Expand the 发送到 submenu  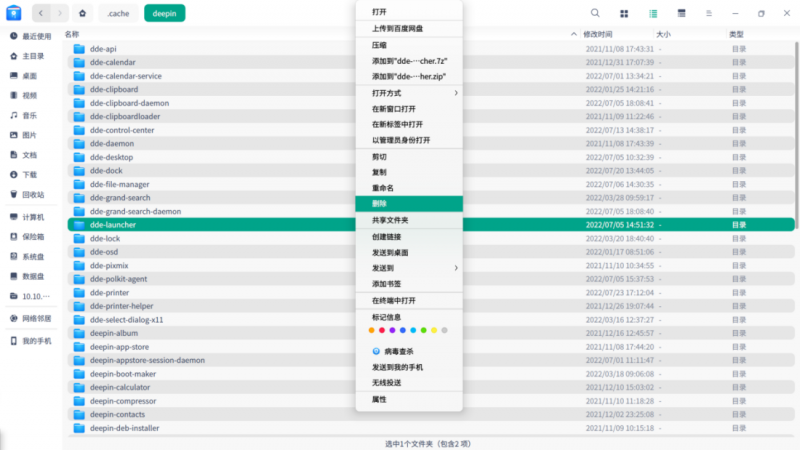click(x=409, y=268)
